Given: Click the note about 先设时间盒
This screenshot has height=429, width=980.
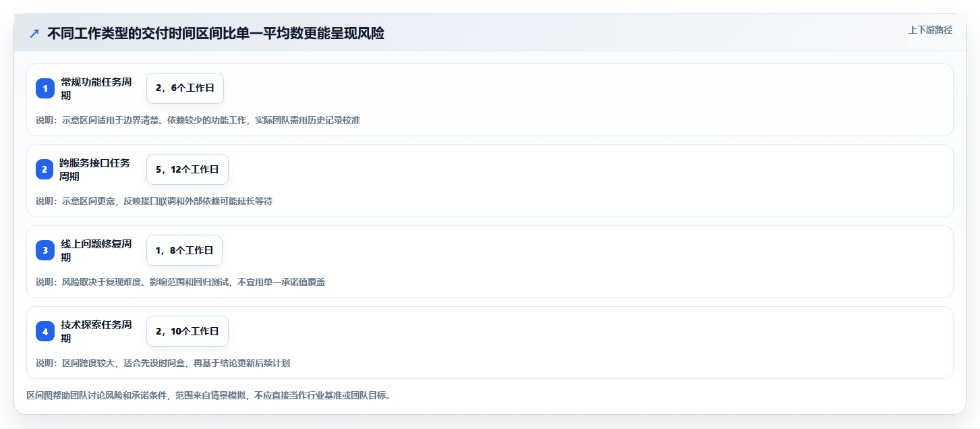Looking at the screenshot, I should tap(163, 363).
